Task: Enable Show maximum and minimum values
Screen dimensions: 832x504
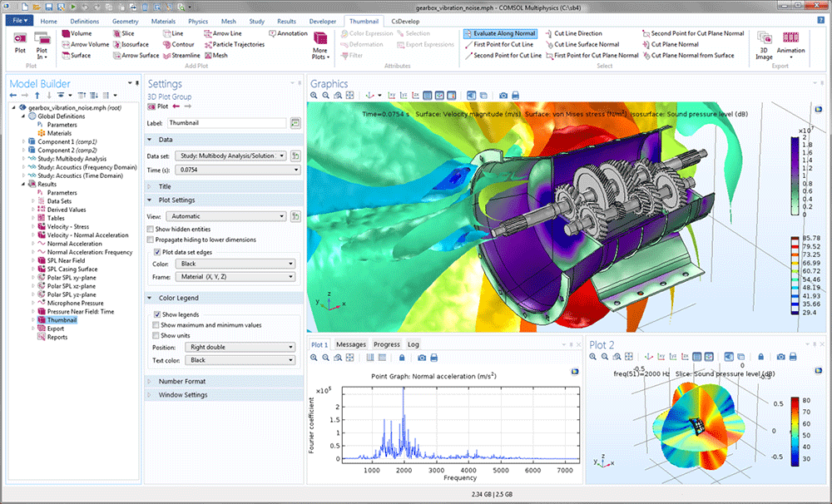Action: coord(156,325)
